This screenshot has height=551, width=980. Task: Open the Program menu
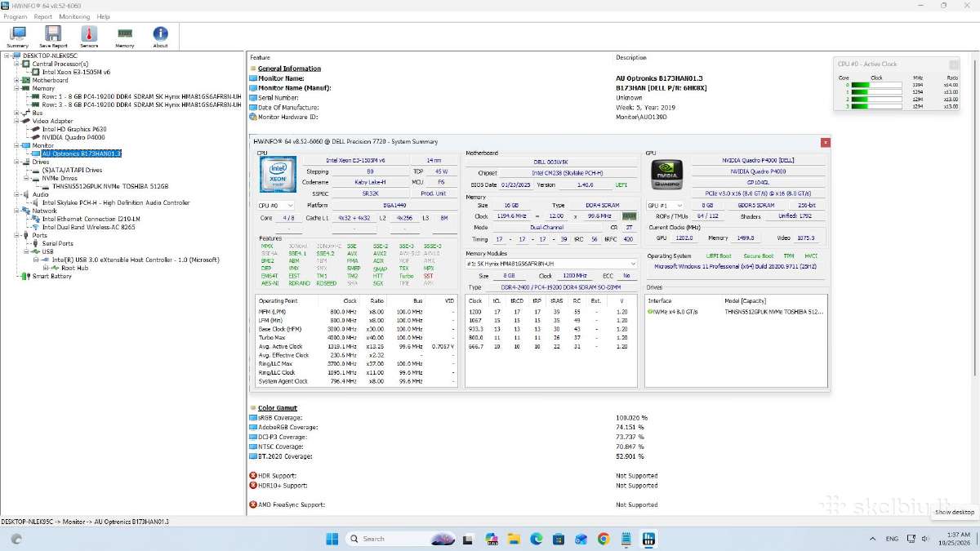(15, 16)
